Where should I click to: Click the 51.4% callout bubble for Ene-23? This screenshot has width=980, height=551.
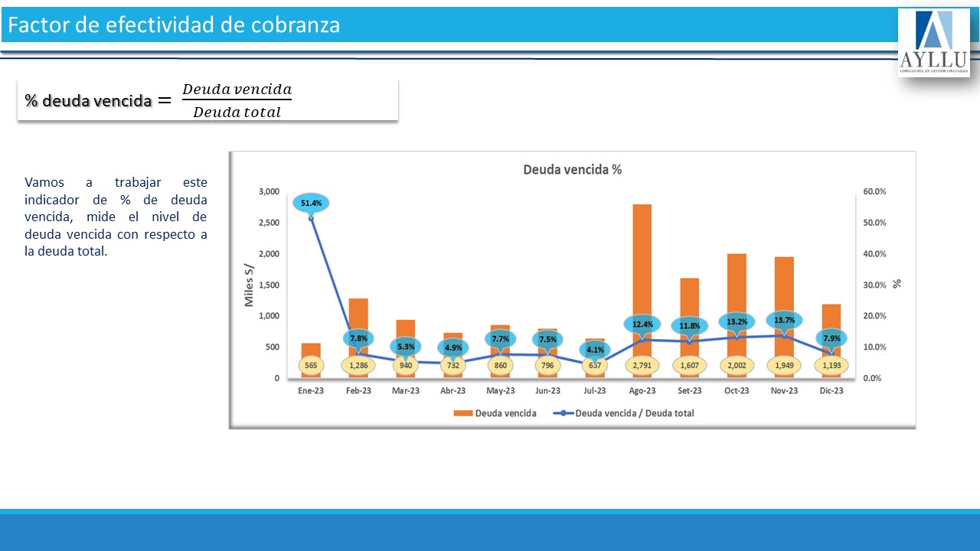(311, 203)
